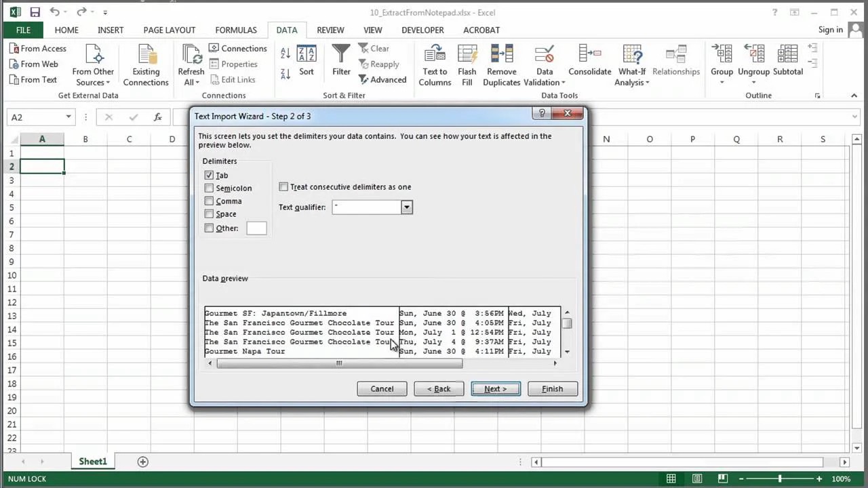Screen dimensions: 868x488
Task: Open the Text qualifier dropdown
Action: tap(406, 207)
